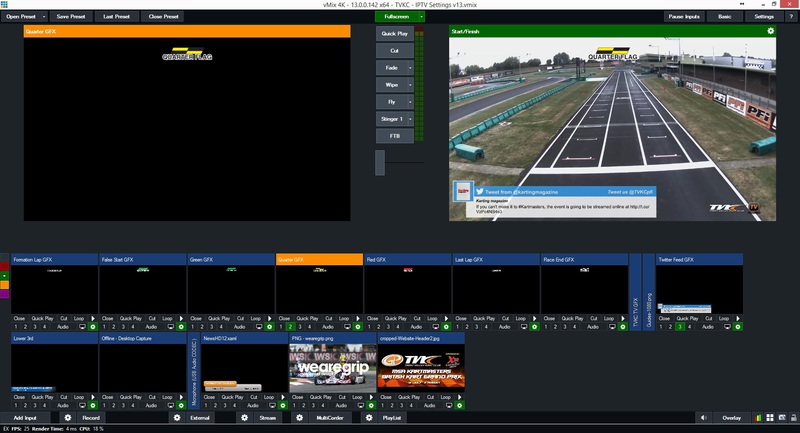
Task: Click the transition T-bar slider handle
Action: click(380, 164)
